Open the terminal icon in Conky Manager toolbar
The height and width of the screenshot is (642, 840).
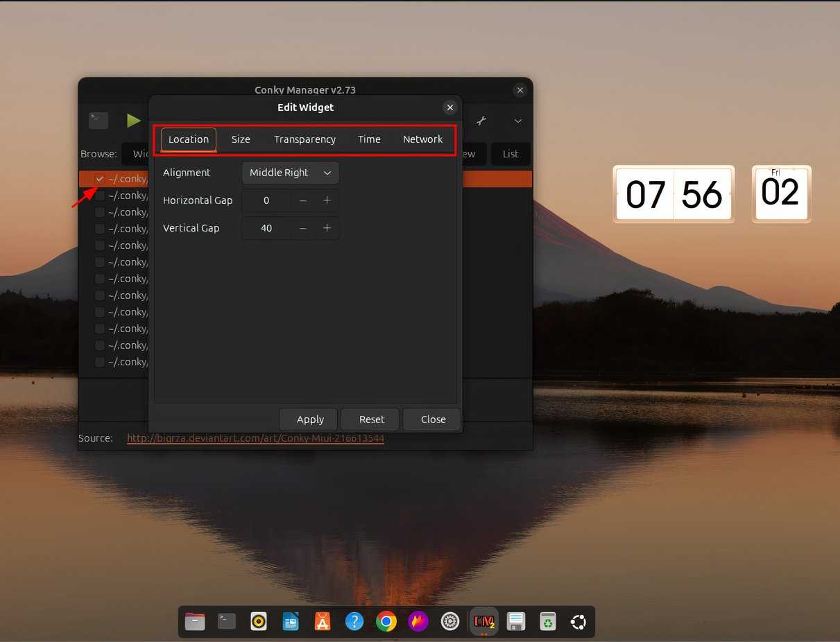[98, 120]
